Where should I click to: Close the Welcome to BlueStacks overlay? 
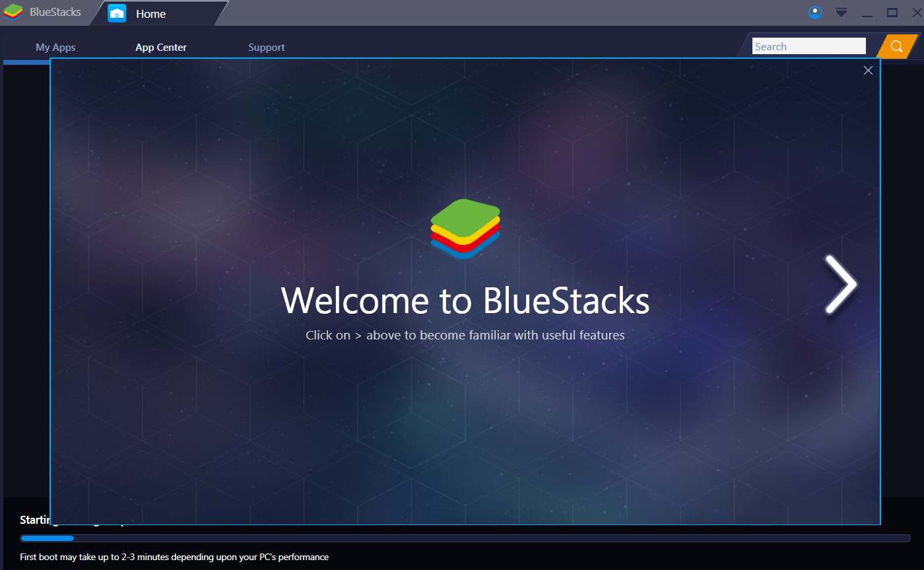868,70
